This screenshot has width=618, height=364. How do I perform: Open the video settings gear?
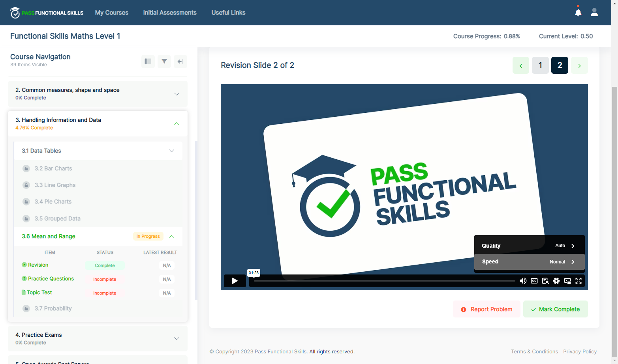point(556,281)
